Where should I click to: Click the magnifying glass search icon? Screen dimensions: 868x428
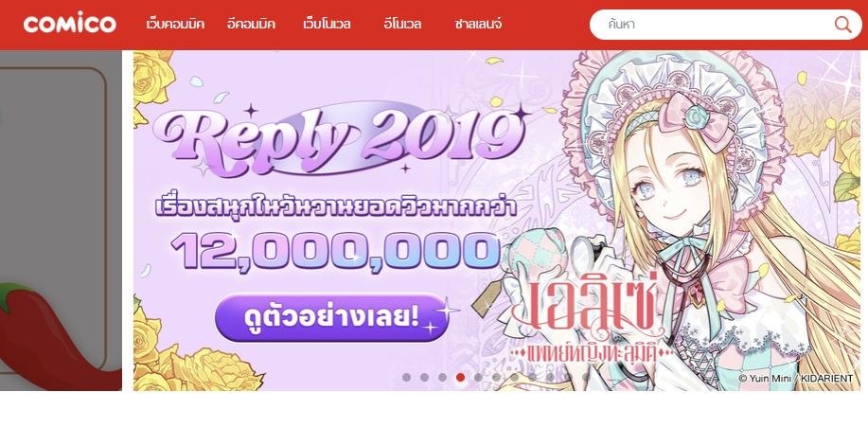[x=843, y=25]
